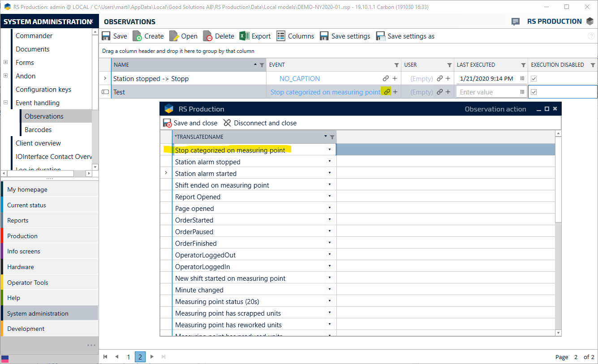Viewport: 598px width, 364px height.
Task: Export the observations list to Excel
Action: [244, 36]
